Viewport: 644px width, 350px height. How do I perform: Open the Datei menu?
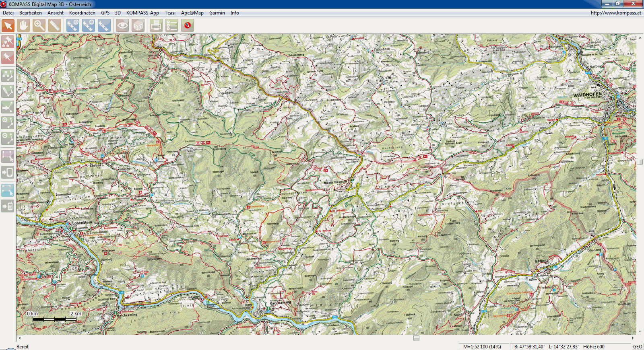click(8, 13)
